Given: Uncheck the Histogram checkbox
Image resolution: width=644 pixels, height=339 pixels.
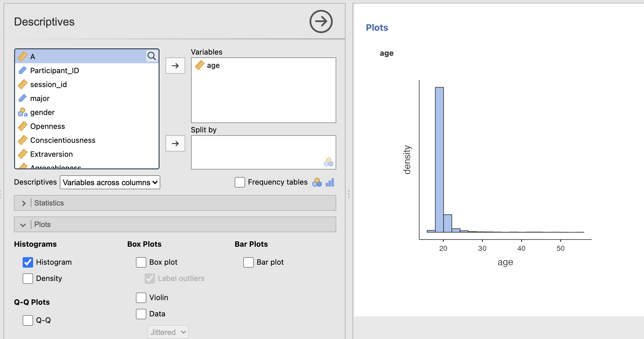Looking at the screenshot, I should [x=28, y=262].
